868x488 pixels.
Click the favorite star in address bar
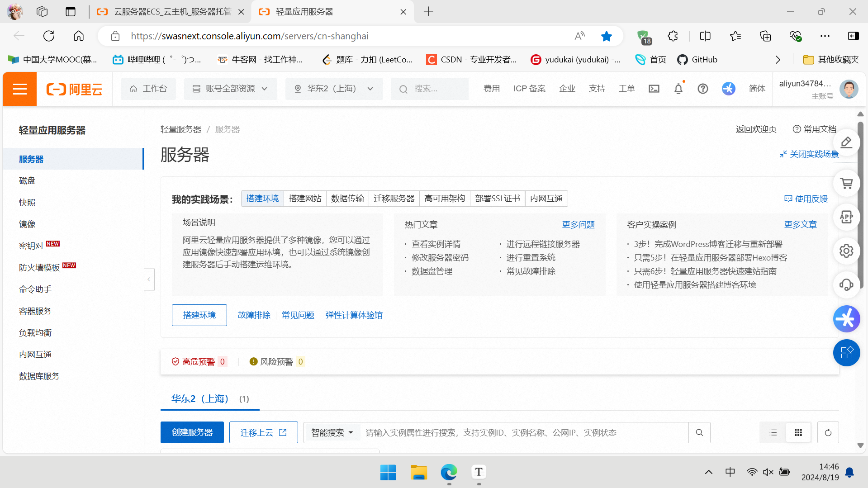(x=607, y=36)
